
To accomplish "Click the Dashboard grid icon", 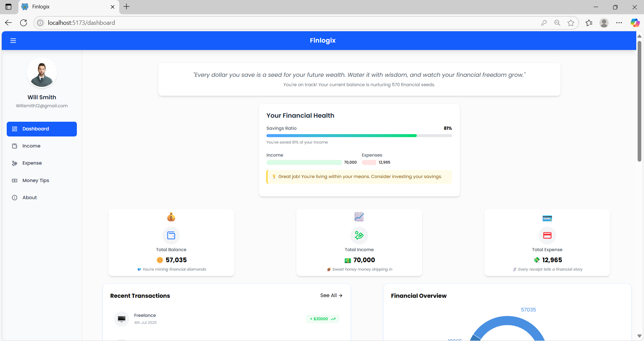I will (x=14, y=129).
